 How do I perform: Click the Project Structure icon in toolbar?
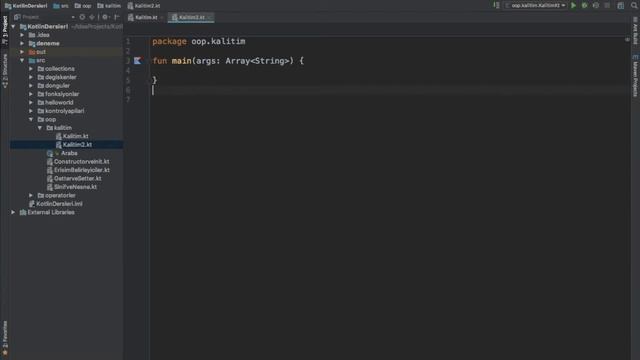click(620, 6)
